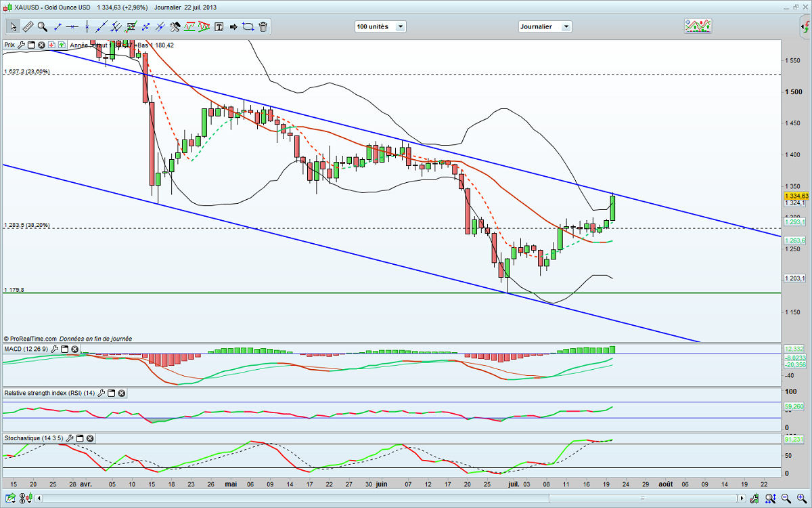Select the vertical line drawing tool

coord(87,26)
